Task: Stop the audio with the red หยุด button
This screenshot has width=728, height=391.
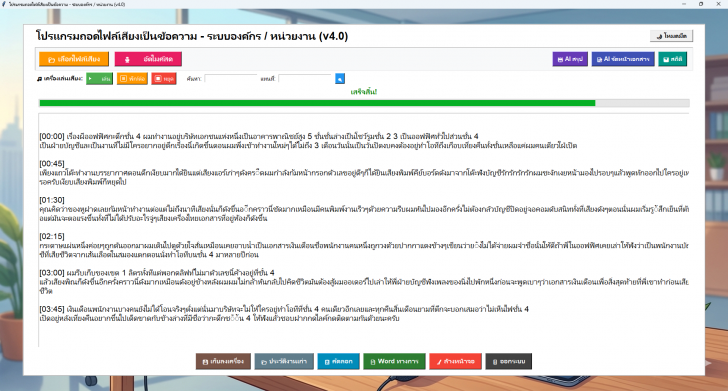Action: (164, 79)
